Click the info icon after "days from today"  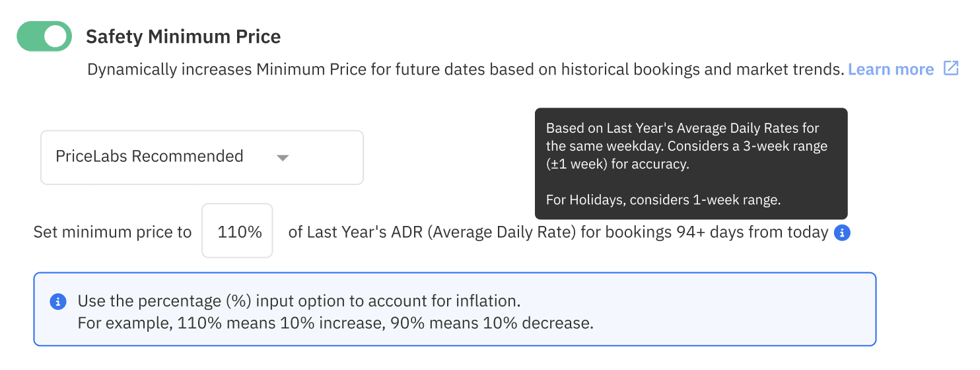click(842, 233)
